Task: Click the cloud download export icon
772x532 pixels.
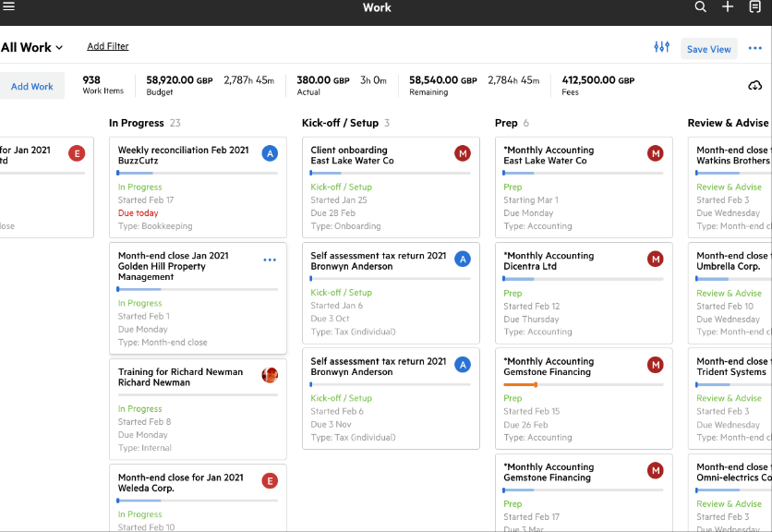Action: pos(754,86)
